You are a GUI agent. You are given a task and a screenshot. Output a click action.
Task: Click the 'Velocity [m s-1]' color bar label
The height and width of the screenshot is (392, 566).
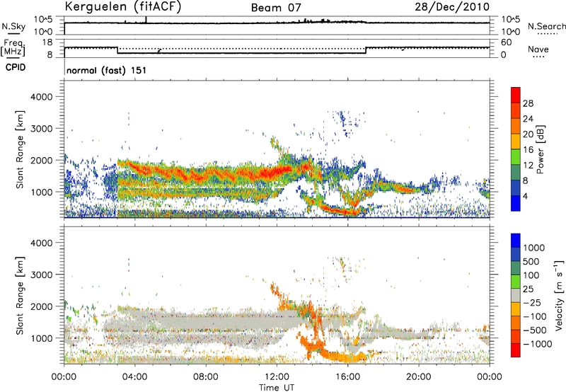tap(559, 295)
